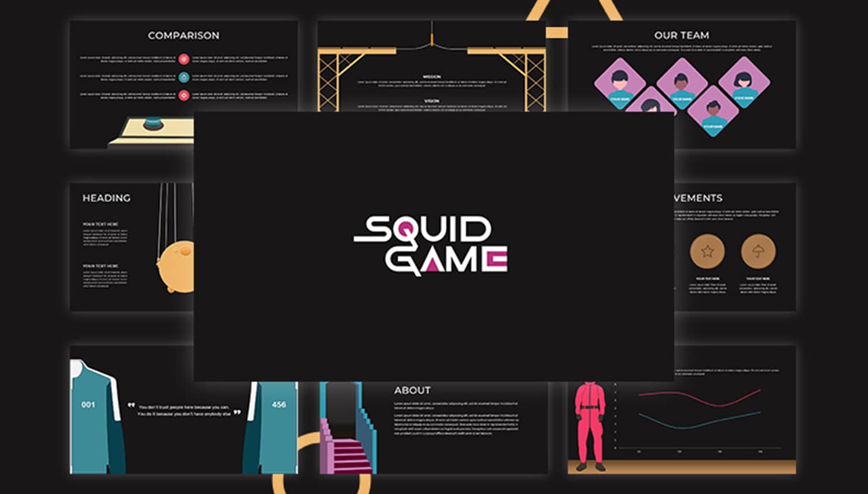
Task: Open the Comparison slide heading
Action: (183, 35)
